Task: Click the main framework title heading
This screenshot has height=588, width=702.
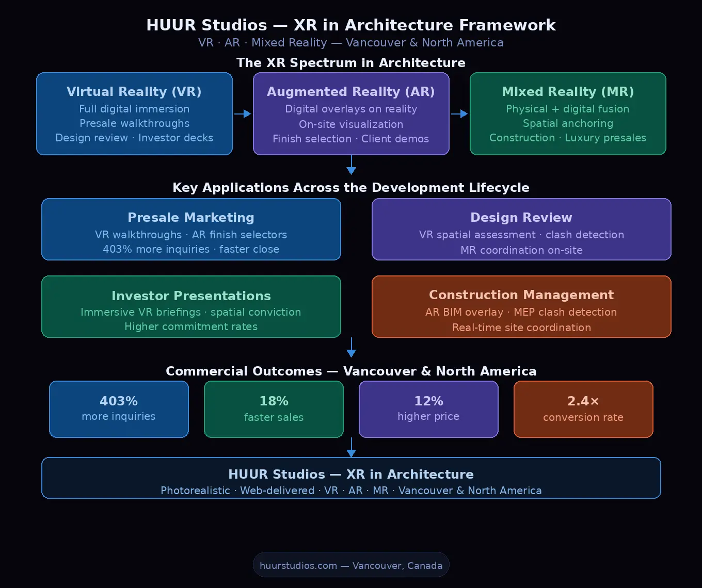Action: [351, 25]
